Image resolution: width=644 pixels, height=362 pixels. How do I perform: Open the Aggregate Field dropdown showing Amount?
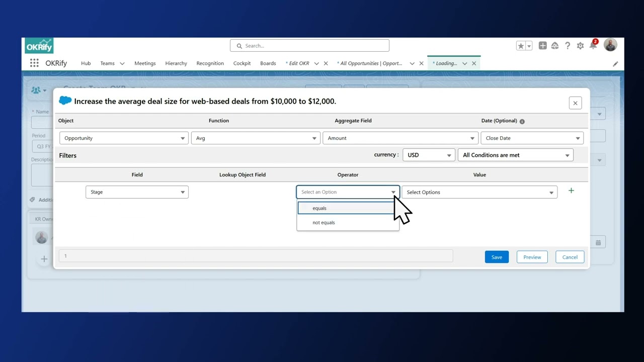click(x=400, y=138)
